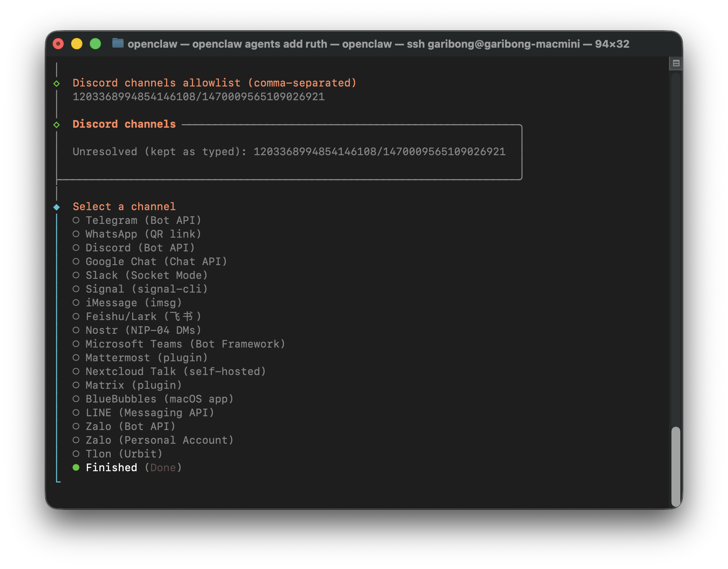Click the yellow minimize window button
The image size is (728, 569).
point(77,44)
